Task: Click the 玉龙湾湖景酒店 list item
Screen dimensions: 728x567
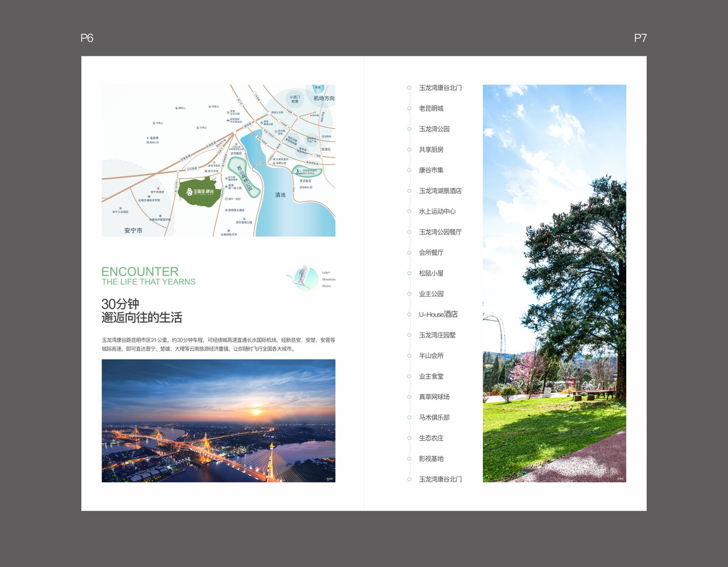Action: click(x=440, y=191)
